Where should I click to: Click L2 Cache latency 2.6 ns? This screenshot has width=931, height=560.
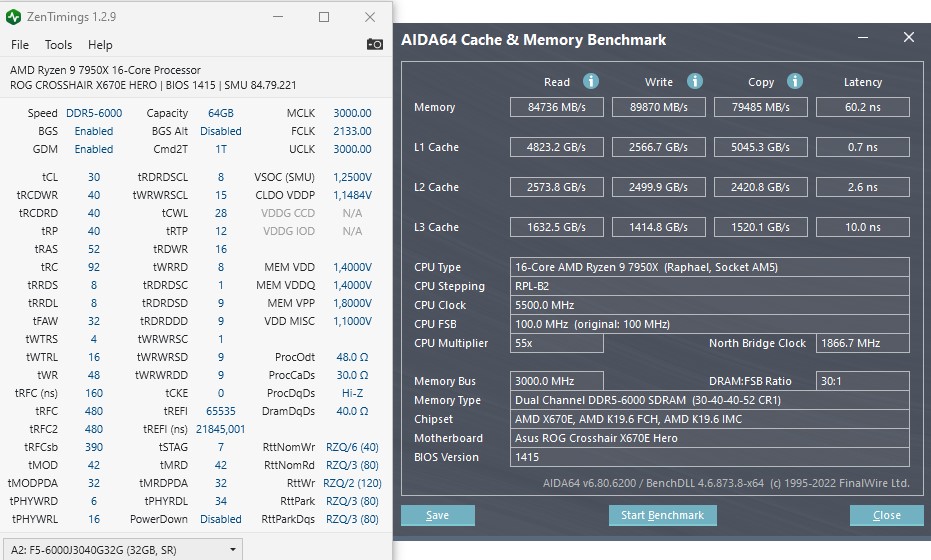click(x=863, y=187)
